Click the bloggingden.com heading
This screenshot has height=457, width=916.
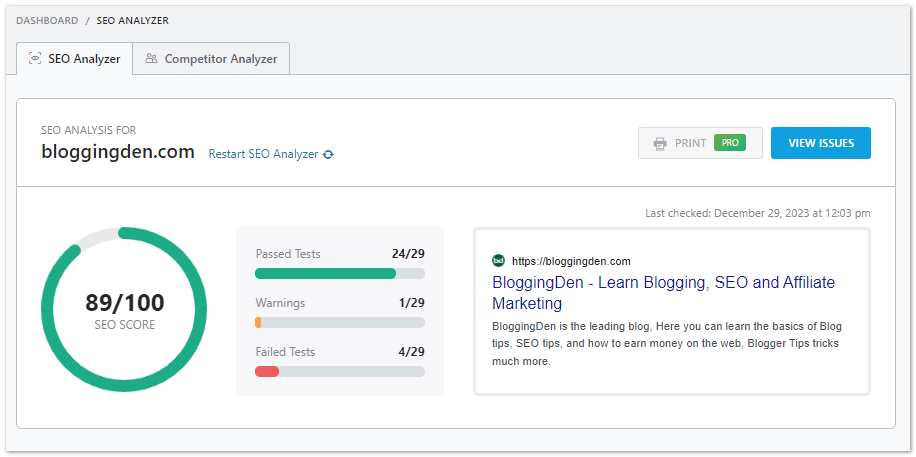[117, 152]
